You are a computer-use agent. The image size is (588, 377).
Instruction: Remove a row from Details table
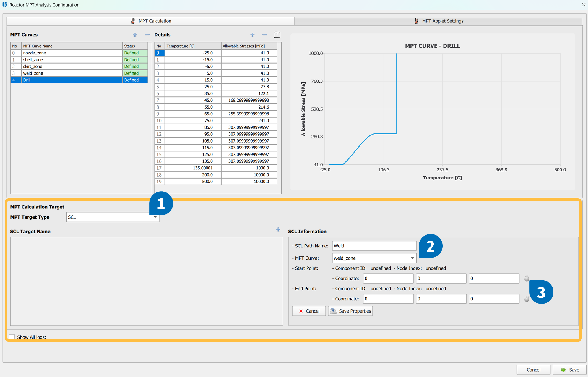[264, 35]
